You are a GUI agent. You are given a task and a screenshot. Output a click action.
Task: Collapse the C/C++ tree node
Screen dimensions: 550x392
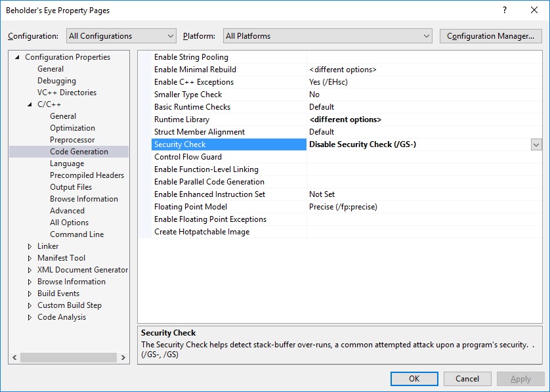30,104
